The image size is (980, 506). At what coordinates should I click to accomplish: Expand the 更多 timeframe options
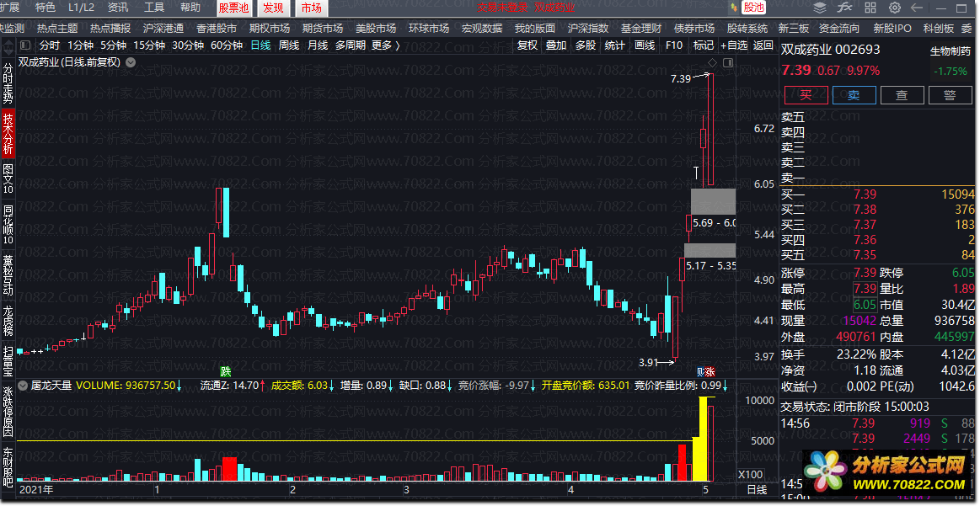point(386,45)
